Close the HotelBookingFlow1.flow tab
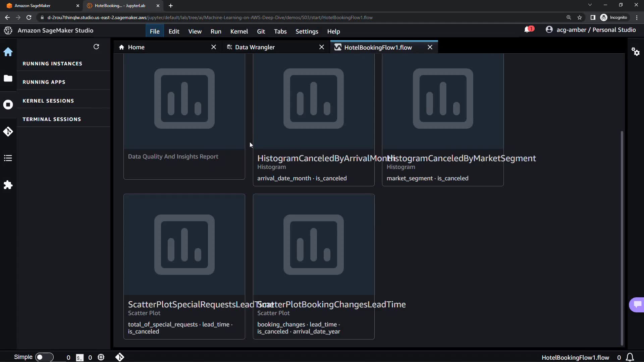 tap(430, 47)
